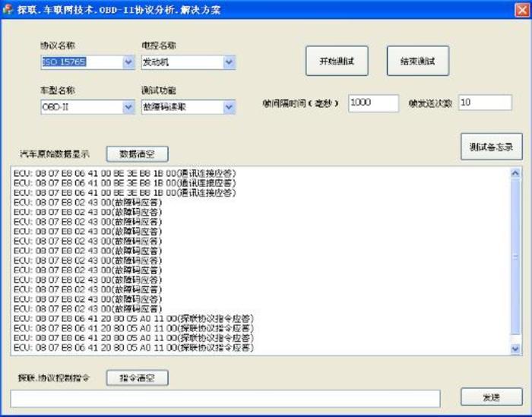Click the 电控名称 label

[159, 46]
